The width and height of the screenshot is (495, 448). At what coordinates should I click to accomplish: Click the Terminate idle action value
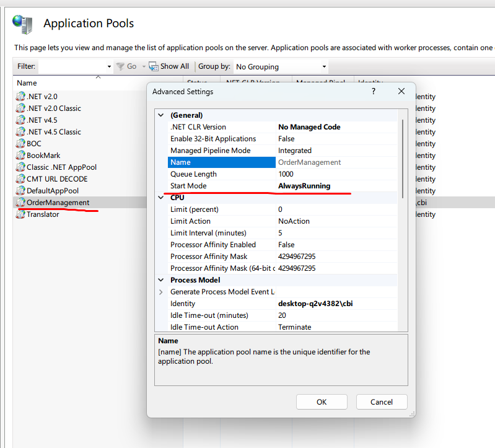pos(294,327)
